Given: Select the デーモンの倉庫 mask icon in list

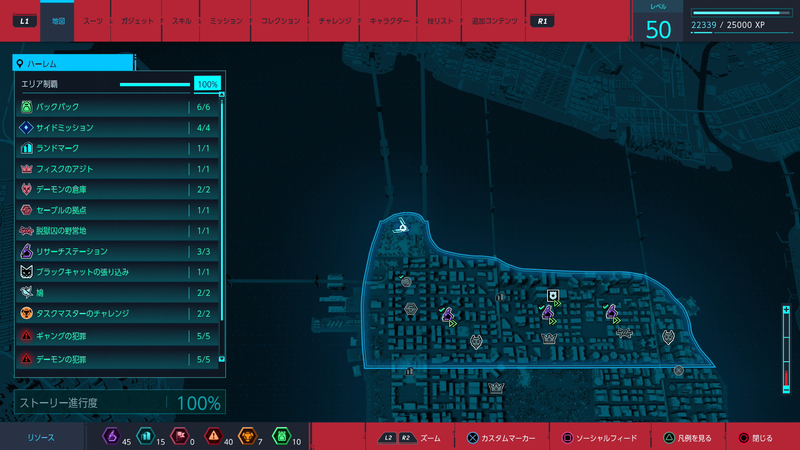Looking at the screenshot, I should coord(27,189).
